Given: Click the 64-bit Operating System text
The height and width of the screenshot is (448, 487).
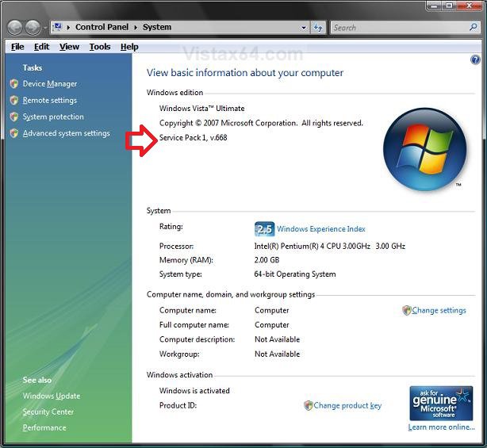Looking at the screenshot, I should (295, 274).
